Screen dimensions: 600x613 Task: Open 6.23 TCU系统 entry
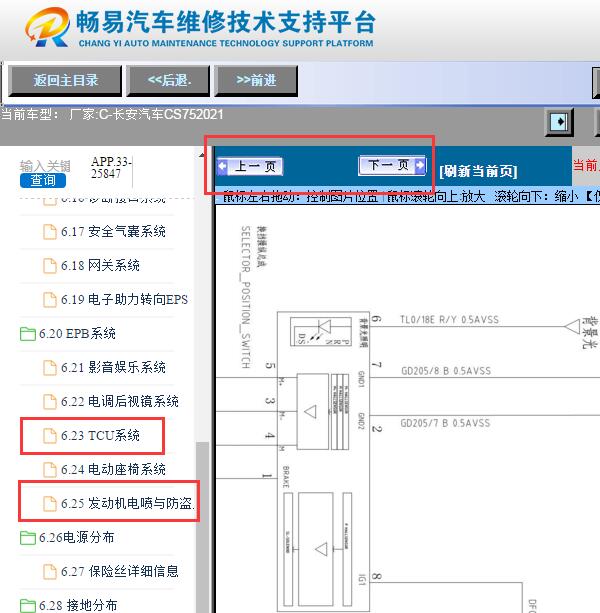pyautogui.click(x=100, y=436)
